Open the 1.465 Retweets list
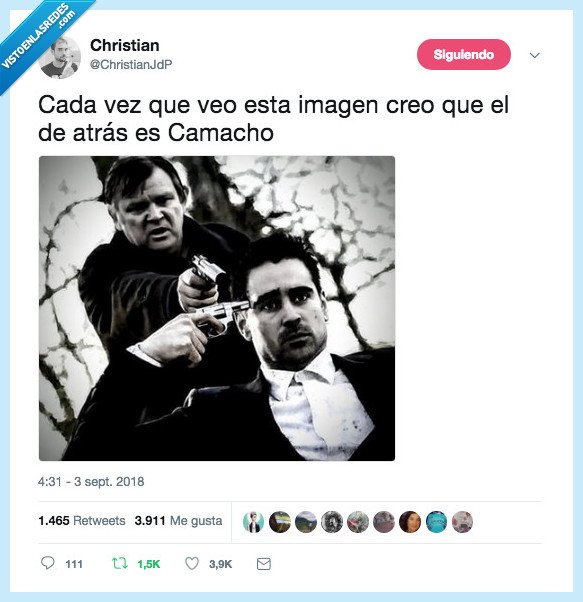 coord(82,521)
